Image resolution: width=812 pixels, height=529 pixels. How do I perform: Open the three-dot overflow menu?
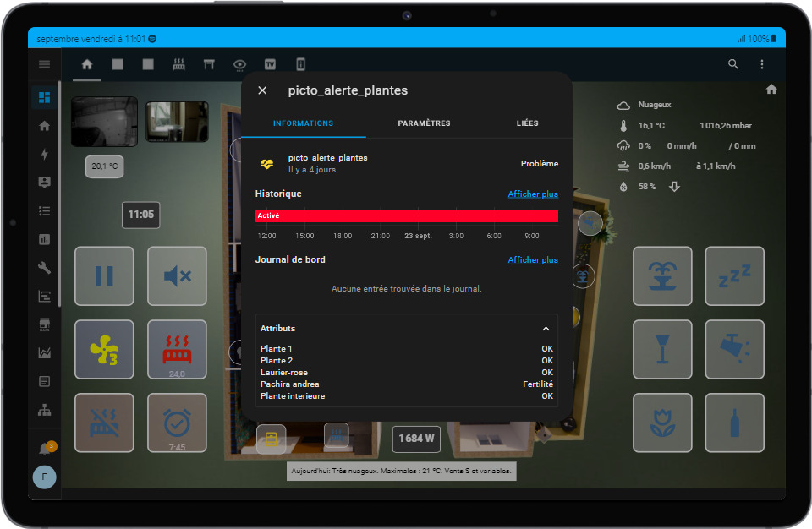coord(762,64)
